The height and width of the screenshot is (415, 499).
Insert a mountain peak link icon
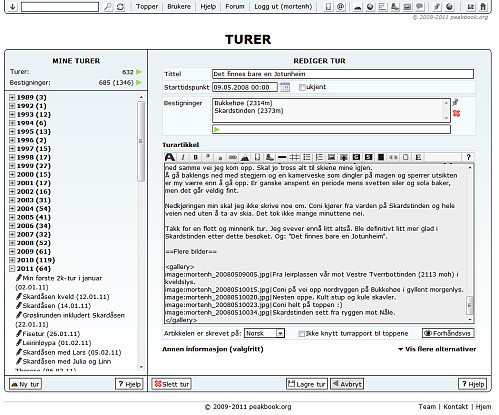245,157
